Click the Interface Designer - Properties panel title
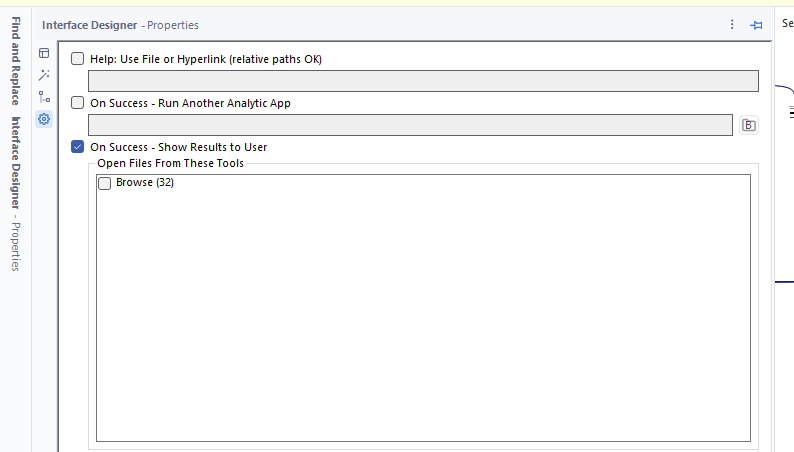794x452 pixels. pos(120,25)
